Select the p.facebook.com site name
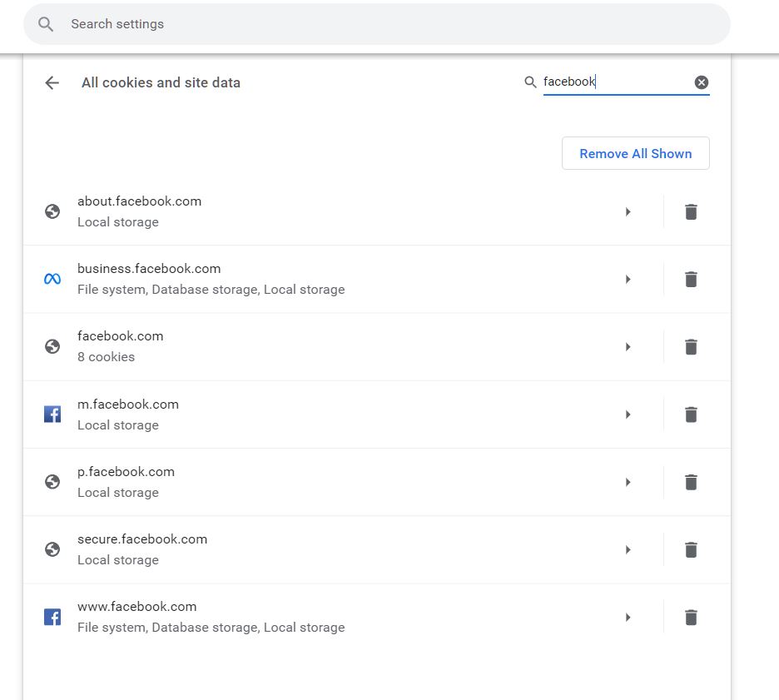The height and width of the screenshot is (700, 779). 127,472
